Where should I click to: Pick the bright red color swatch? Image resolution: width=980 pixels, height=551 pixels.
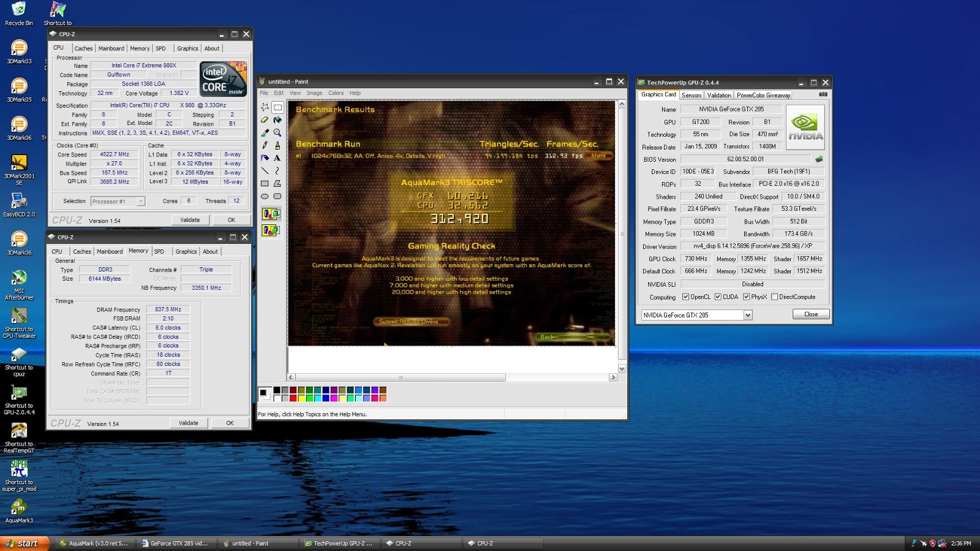point(293,398)
